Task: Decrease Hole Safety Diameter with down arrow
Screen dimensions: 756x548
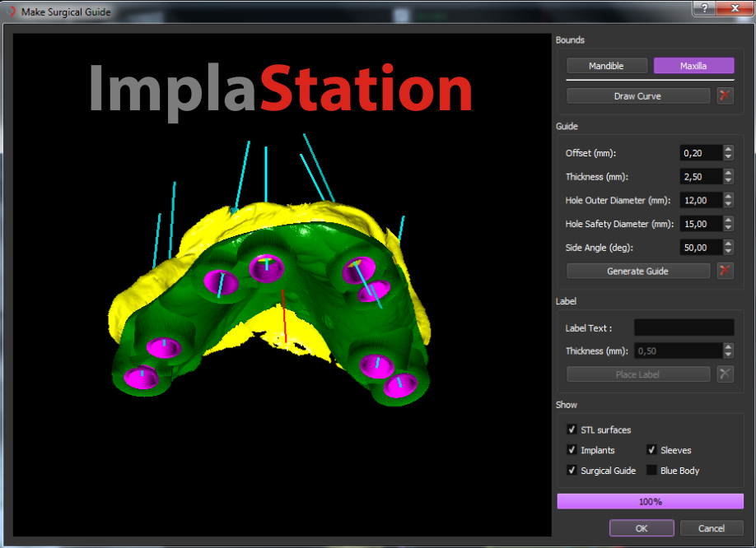Action: (x=728, y=228)
